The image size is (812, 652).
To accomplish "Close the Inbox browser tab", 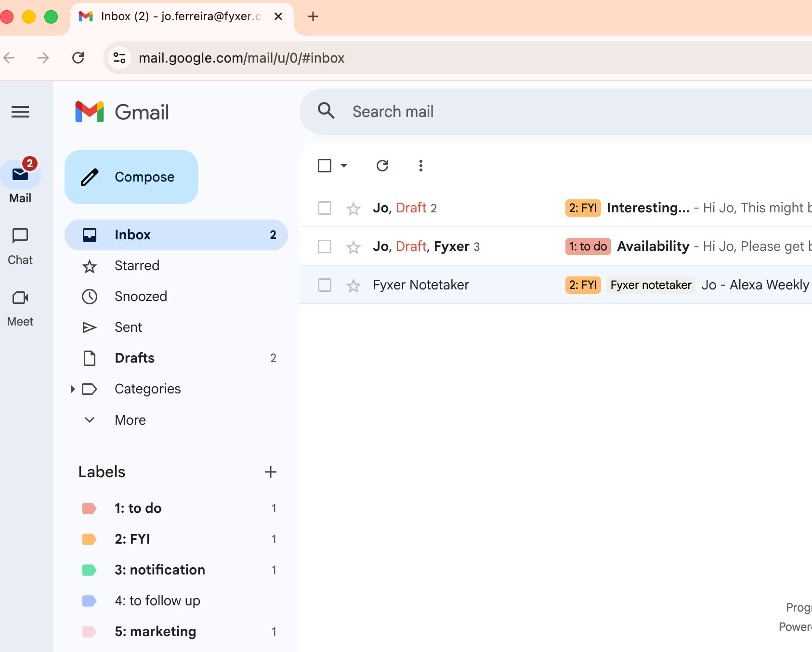I will click(x=278, y=16).
